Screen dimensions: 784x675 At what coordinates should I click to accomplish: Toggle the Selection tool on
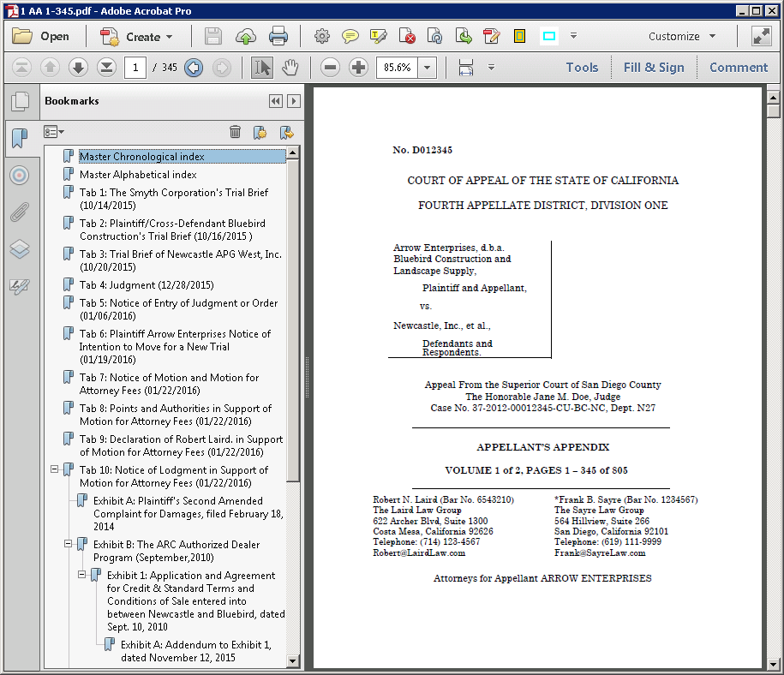(x=261, y=67)
